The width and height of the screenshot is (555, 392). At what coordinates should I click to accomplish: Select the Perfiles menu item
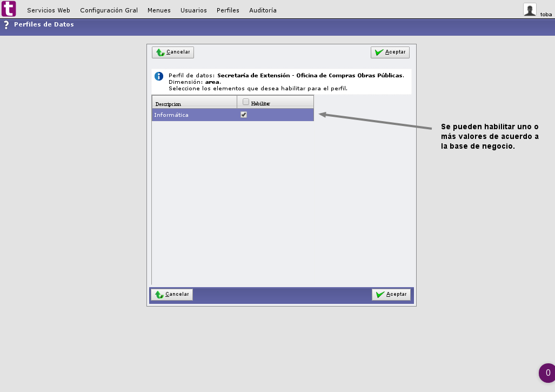[228, 10]
